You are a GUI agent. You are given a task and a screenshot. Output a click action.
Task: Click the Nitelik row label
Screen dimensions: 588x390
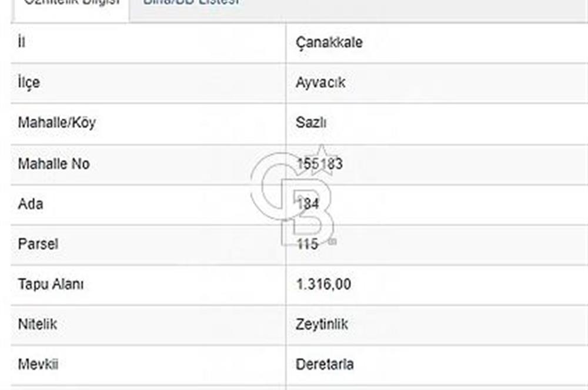[38, 324]
